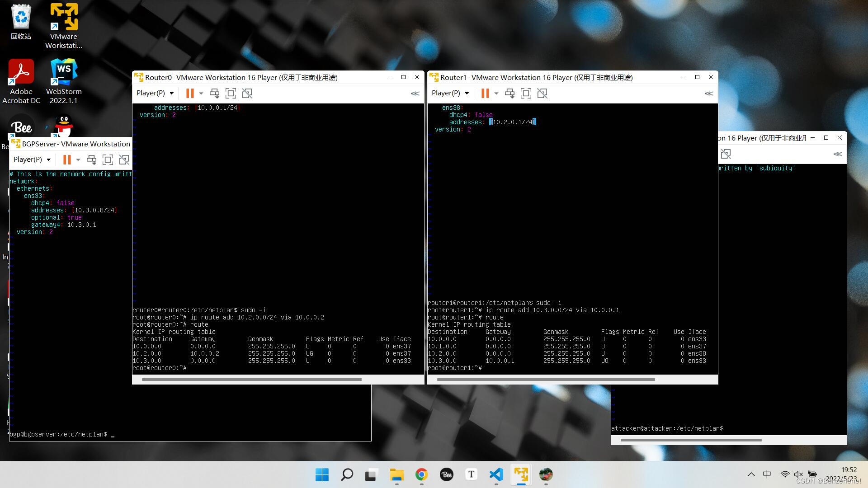This screenshot has width=868, height=488.
Task: Open the QQ penguin desktop icon
Action: point(64,126)
